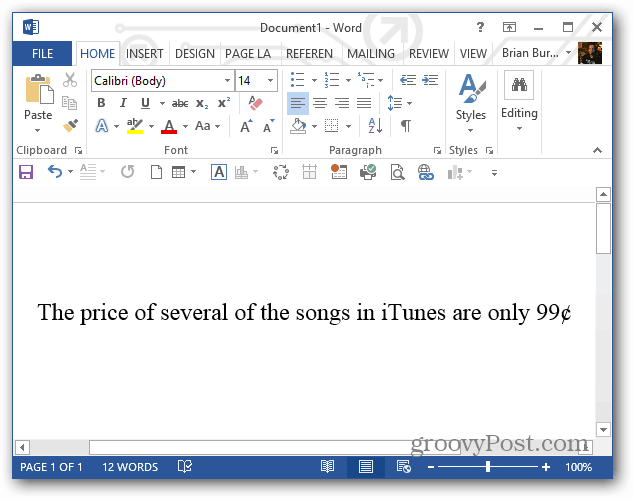Click the Ribbon Display Options button

tap(509, 27)
